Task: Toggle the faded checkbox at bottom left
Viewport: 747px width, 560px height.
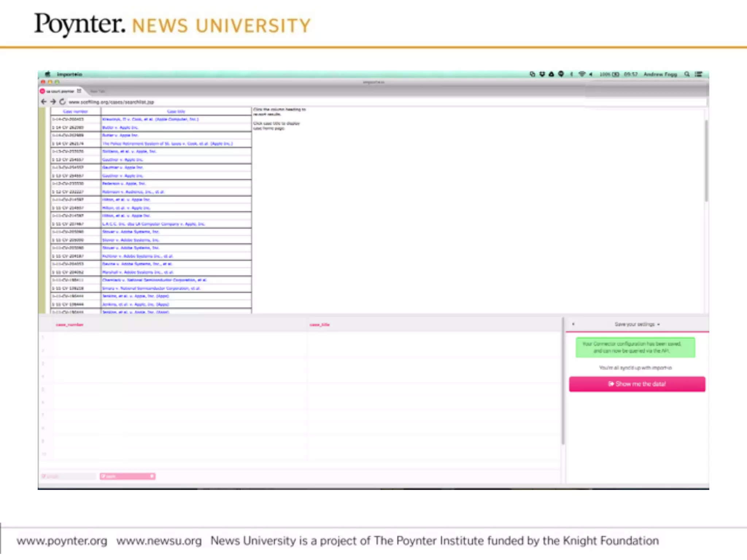Action: (44, 476)
